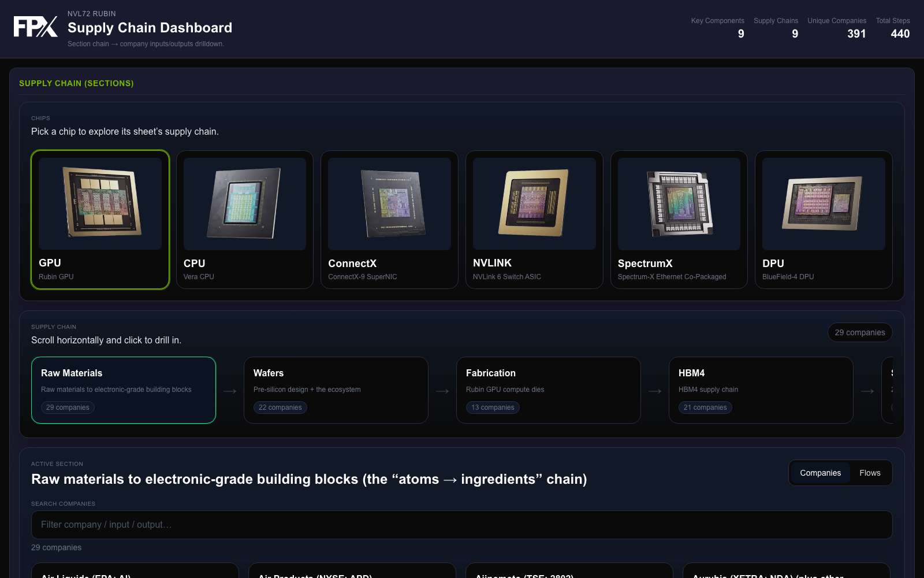
Task: Select the BlueField-4 DPU chip image
Action: pos(824,203)
